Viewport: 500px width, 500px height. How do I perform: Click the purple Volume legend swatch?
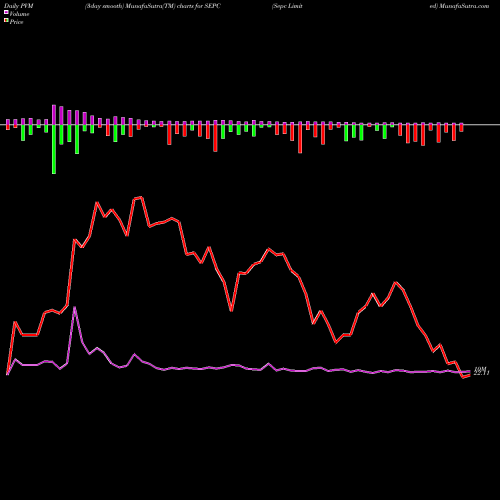6,12
